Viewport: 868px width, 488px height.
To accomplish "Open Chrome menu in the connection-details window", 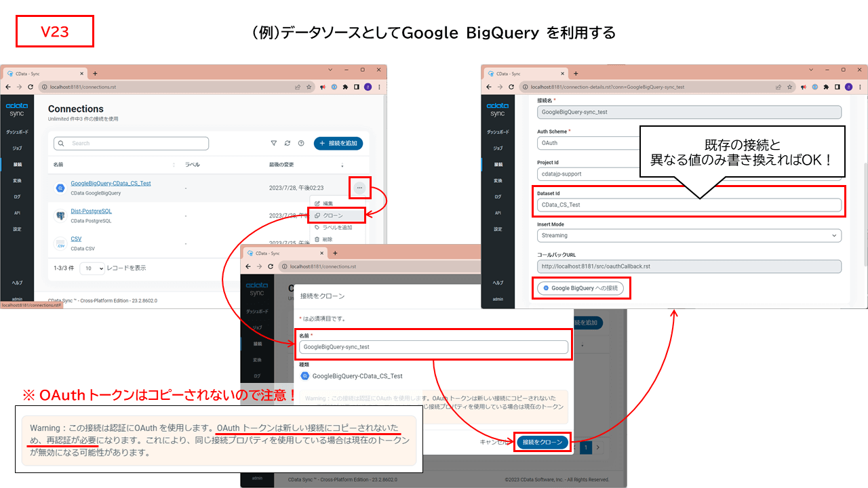I will tap(859, 87).
